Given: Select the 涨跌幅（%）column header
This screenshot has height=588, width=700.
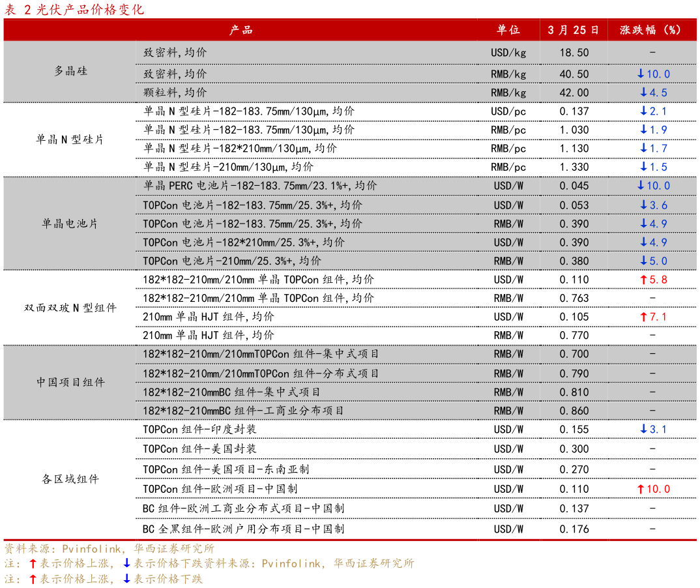Looking at the screenshot, I should [652, 30].
